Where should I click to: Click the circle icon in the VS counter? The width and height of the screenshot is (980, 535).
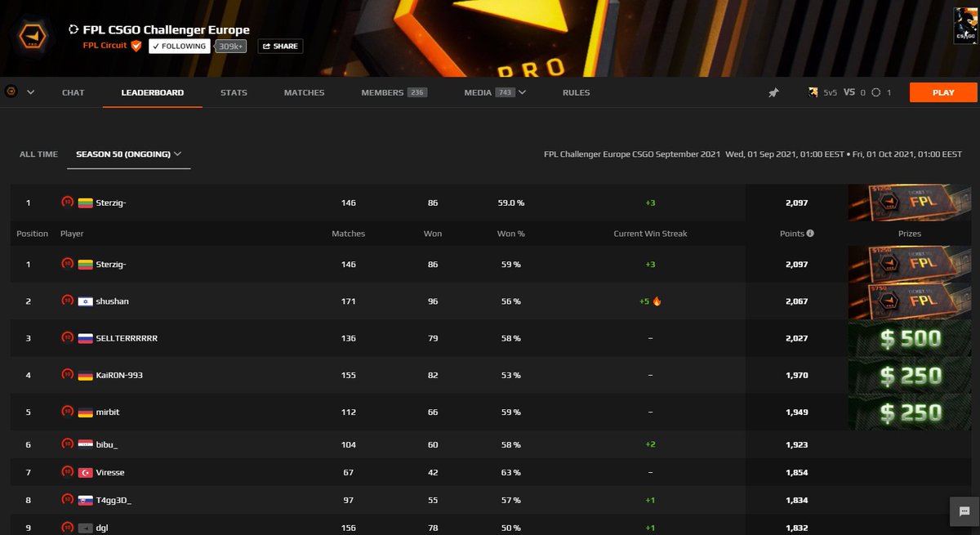click(x=876, y=92)
